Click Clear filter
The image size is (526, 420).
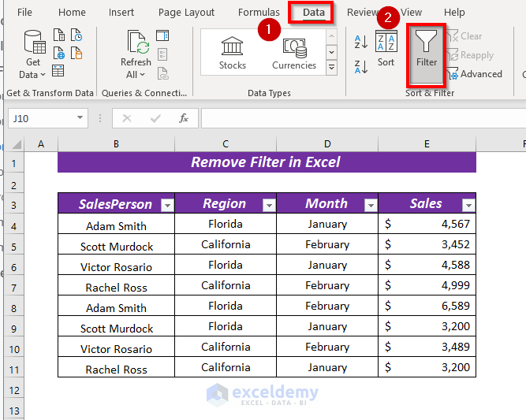point(464,36)
